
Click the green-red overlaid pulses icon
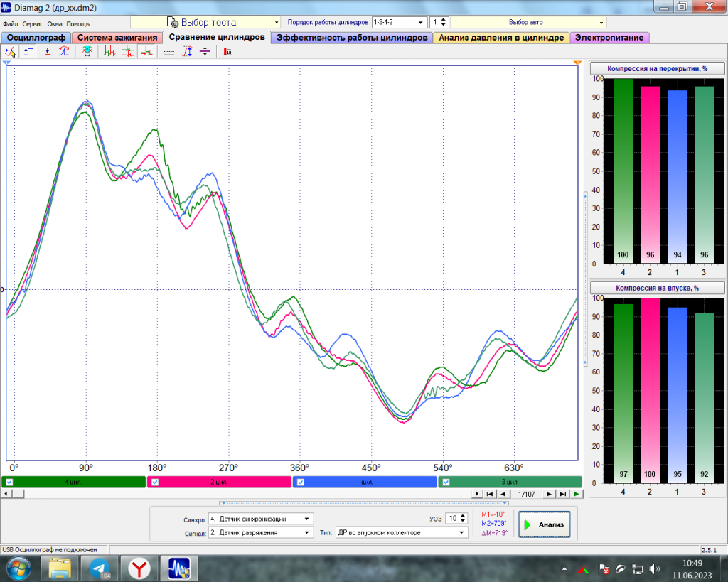109,51
